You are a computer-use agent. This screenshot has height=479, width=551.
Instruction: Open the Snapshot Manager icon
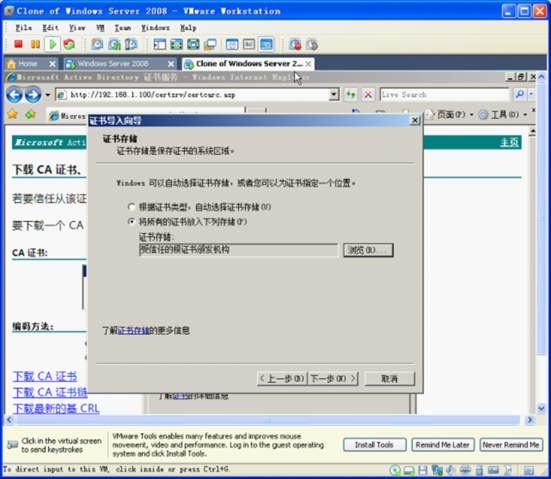click(x=131, y=44)
